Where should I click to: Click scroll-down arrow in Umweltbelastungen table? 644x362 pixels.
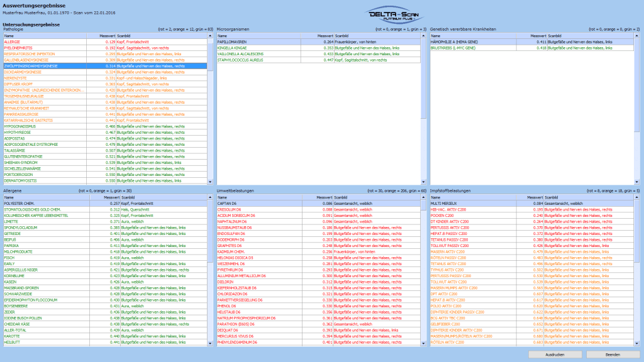423,343
